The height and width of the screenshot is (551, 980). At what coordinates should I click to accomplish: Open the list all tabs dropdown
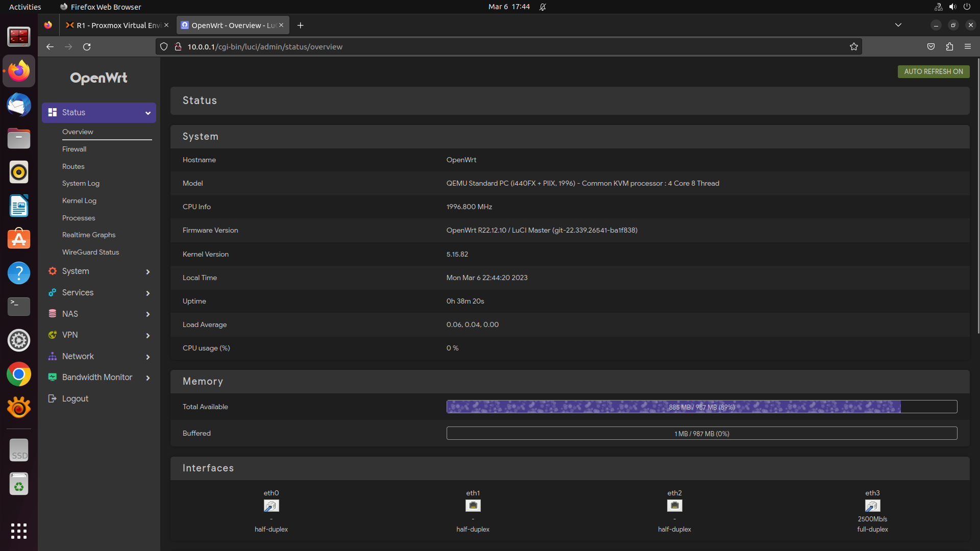(x=898, y=25)
